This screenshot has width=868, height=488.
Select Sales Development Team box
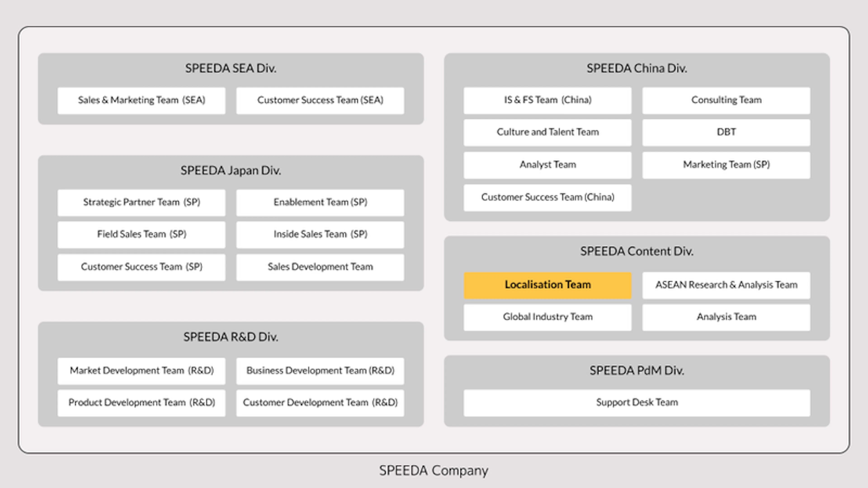(x=320, y=267)
